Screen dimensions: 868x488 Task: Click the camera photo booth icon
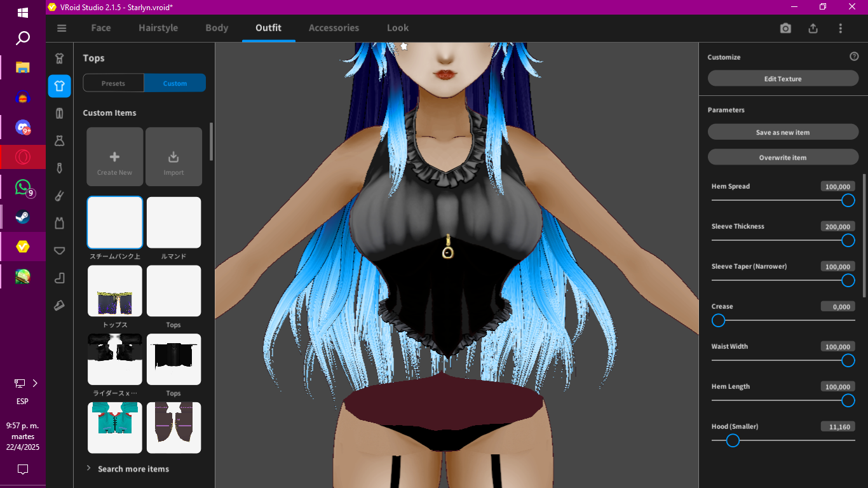click(786, 28)
